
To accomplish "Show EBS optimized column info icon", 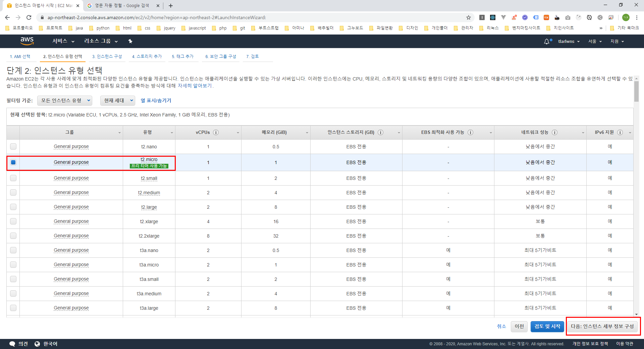I will click(471, 132).
